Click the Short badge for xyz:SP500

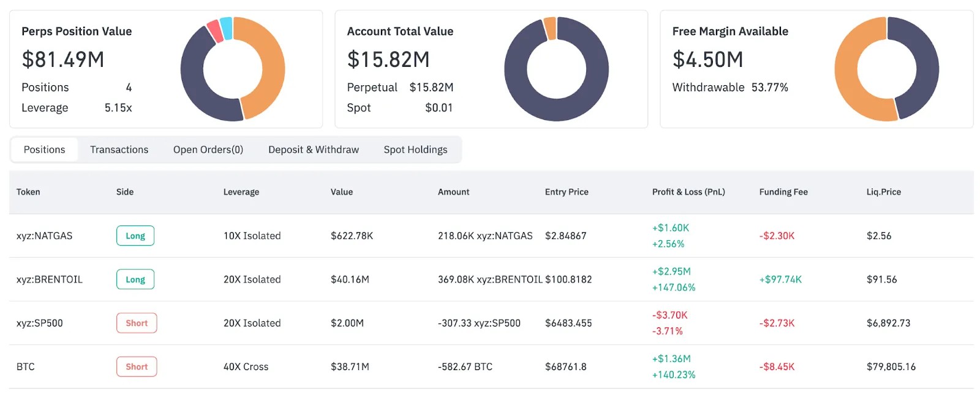click(x=137, y=323)
